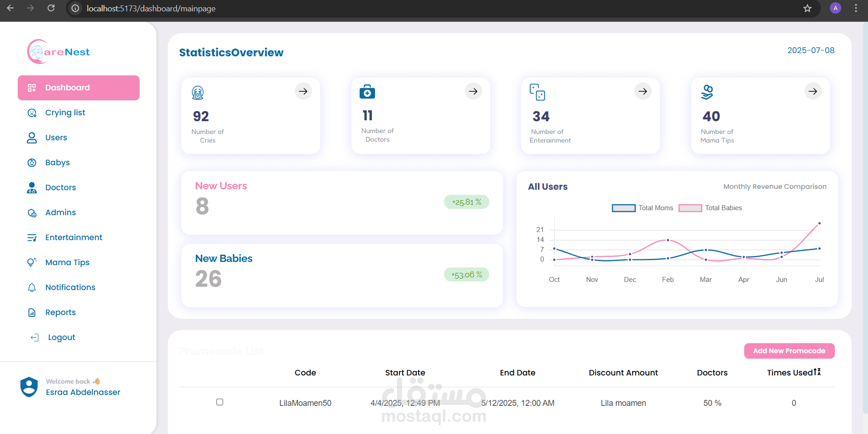
Task: Click the Add New Promocode button
Action: tap(789, 351)
